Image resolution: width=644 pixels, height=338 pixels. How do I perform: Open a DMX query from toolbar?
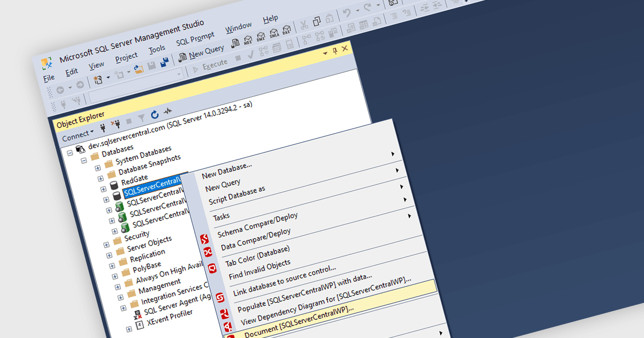click(x=261, y=37)
